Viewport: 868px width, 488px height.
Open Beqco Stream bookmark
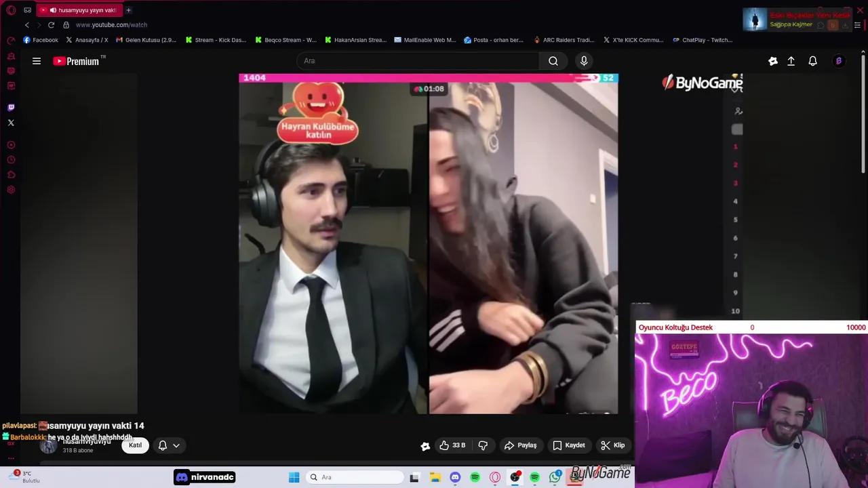click(285, 40)
